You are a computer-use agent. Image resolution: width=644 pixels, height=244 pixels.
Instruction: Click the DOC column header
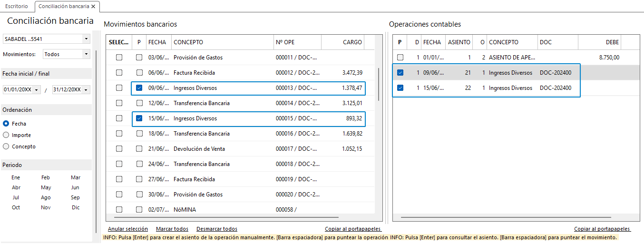[558, 42]
